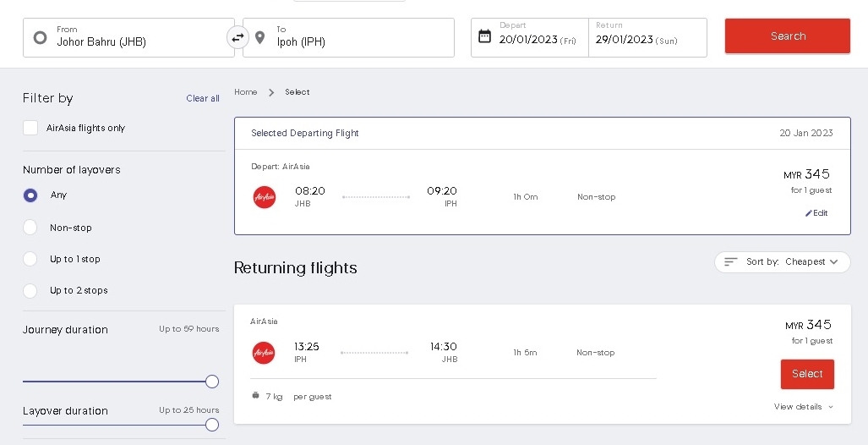The height and width of the screenshot is (445, 868).
Task: Click the red Search button
Action: pyautogui.click(x=787, y=36)
